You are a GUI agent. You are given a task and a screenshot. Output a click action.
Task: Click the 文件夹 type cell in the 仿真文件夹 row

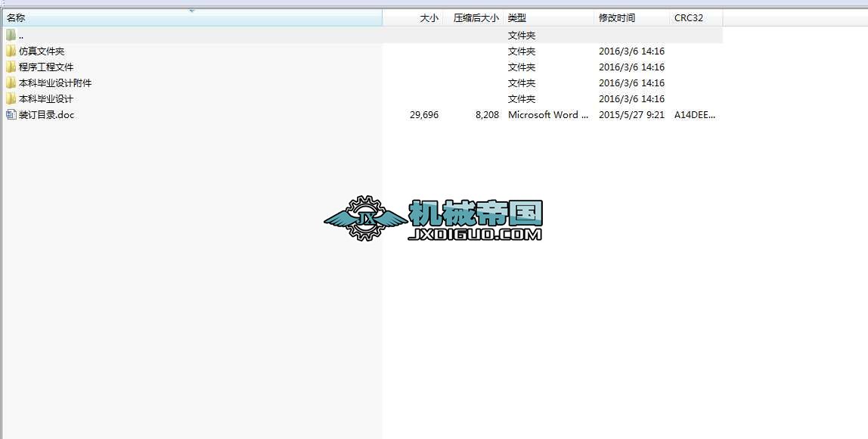point(522,51)
